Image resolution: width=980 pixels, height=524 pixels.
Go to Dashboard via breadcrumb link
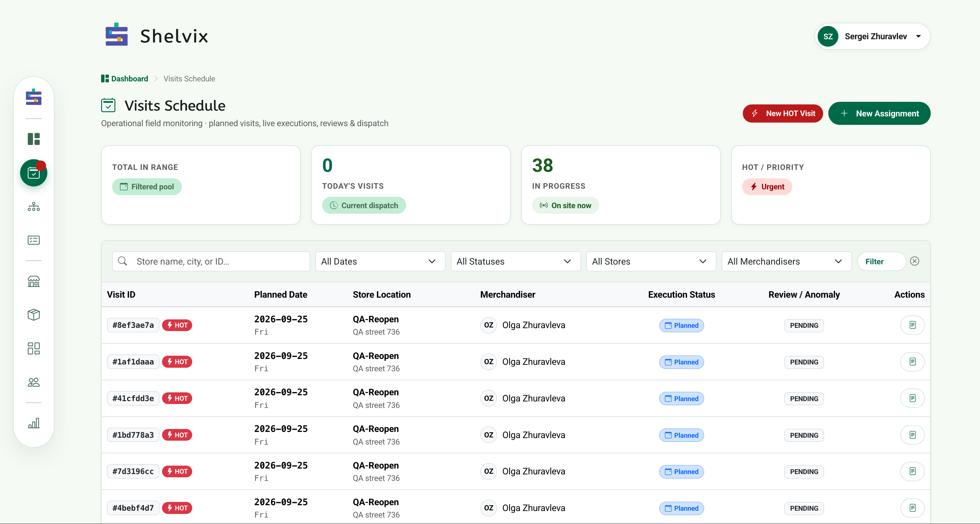[124, 78]
